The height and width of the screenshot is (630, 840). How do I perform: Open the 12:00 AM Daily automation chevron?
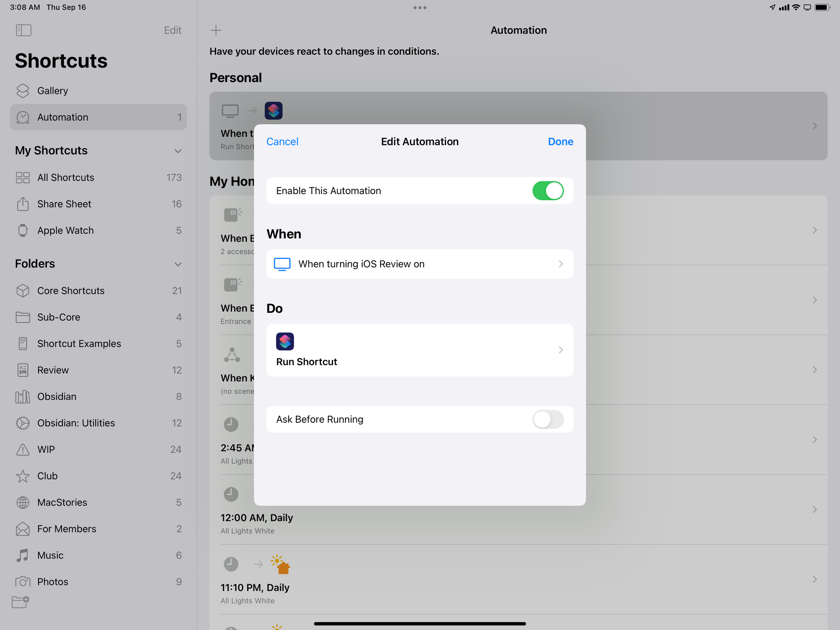[x=815, y=509]
